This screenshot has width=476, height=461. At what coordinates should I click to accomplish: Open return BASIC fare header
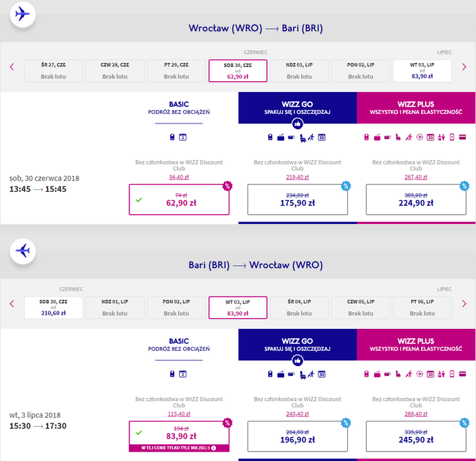179,345
